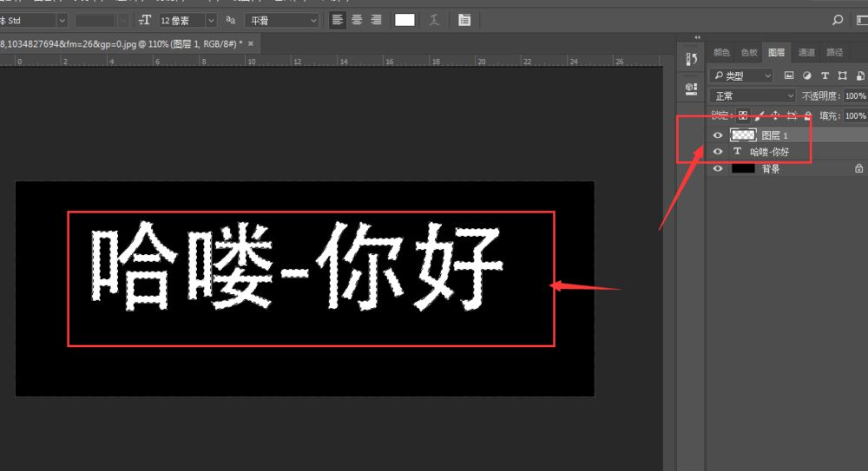Open the 类型 layer filter dropdown
This screenshot has height=471, width=868.
pyautogui.click(x=741, y=75)
